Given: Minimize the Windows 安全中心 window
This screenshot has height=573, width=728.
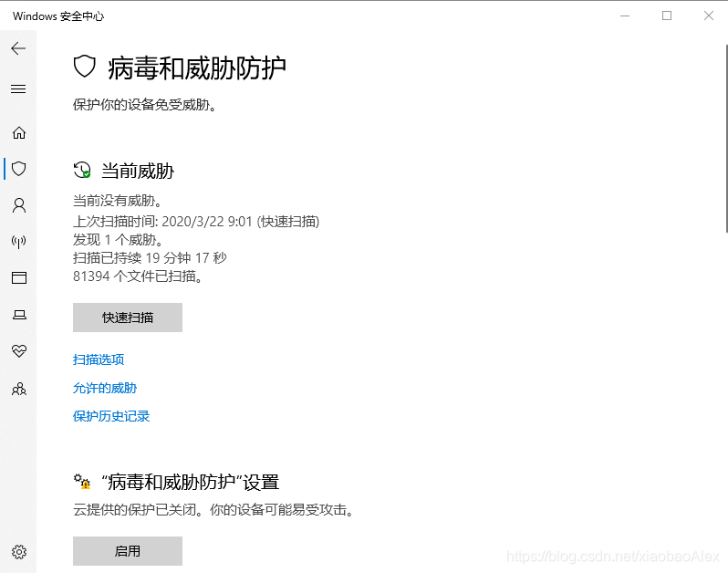Looking at the screenshot, I should click(x=625, y=16).
